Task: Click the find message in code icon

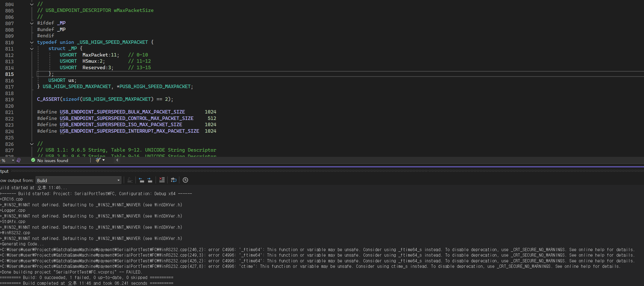Action: (x=130, y=180)
